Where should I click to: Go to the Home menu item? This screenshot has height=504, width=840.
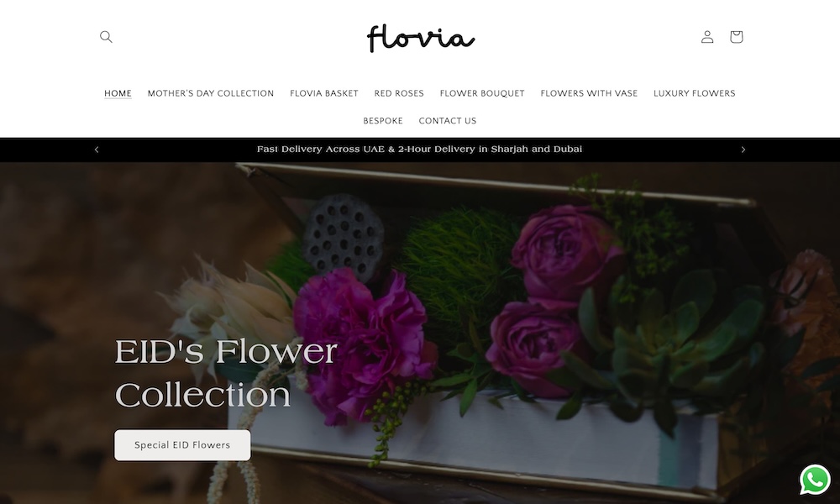(x=118, y=93)
